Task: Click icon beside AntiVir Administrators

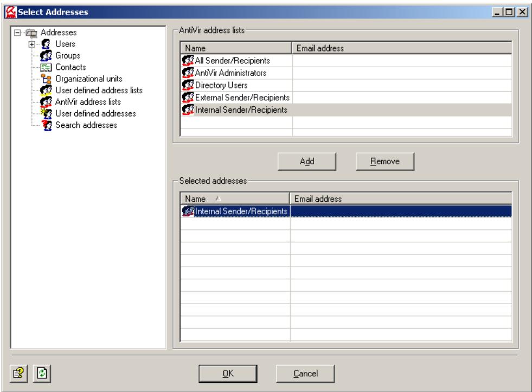Action: tap(188, 73)
